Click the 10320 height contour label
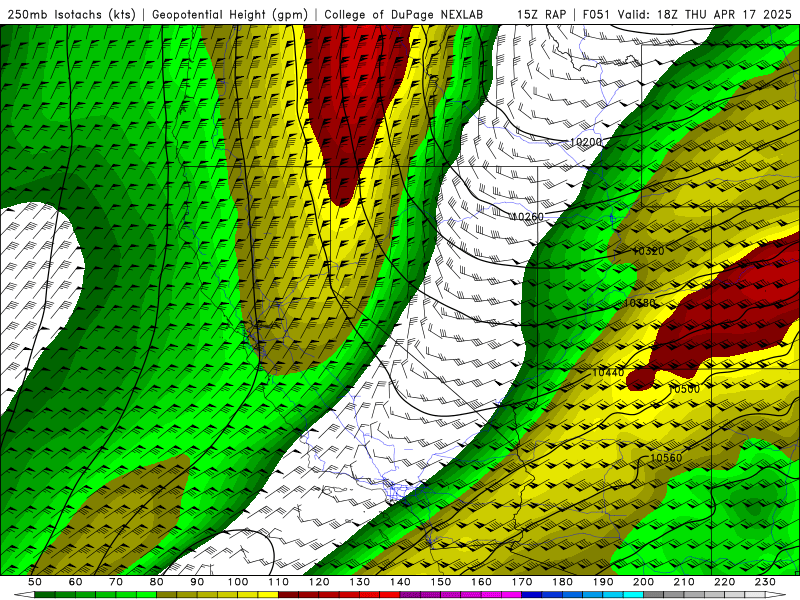800x600 pixels. point(648,251)
